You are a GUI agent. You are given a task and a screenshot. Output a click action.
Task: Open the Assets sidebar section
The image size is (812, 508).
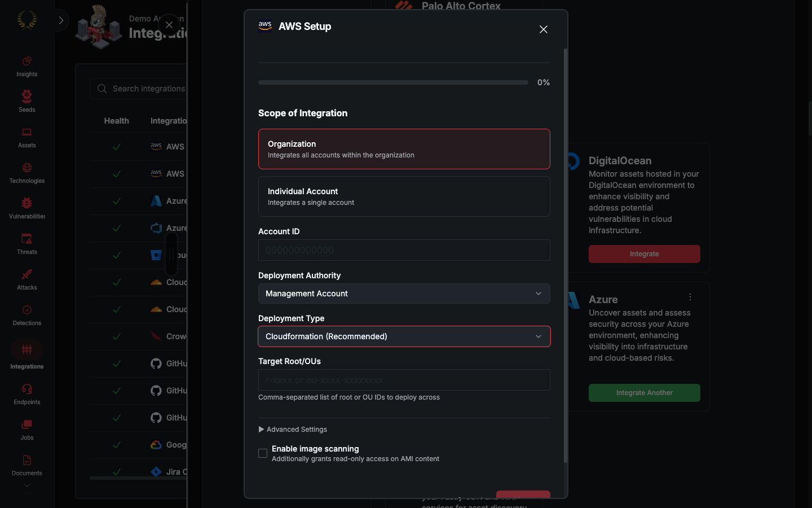click(x=27, y=138)
